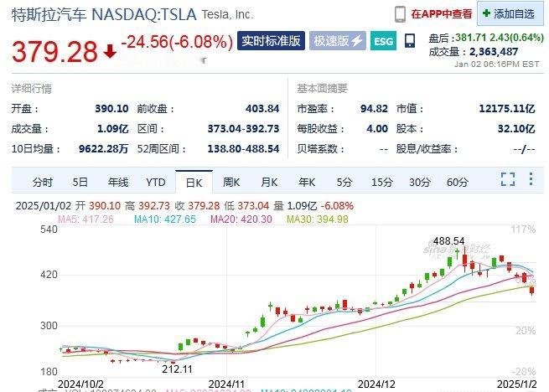Screen dimensions: 549x392
Task: Select the 5分 chart tab
Action: (x=344, y=183)
